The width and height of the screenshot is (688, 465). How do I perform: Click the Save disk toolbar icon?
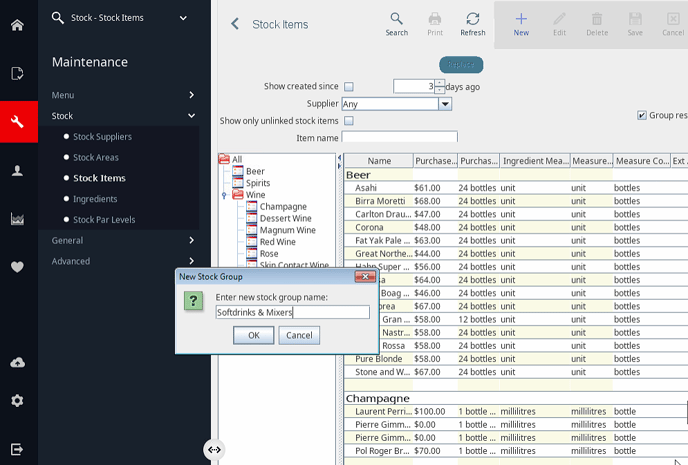(635, 24)
